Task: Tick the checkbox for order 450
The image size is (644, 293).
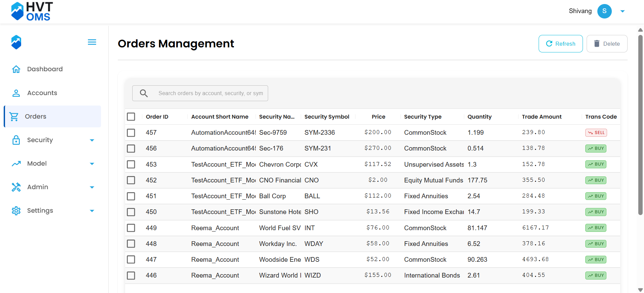Action: coord(131,212)
